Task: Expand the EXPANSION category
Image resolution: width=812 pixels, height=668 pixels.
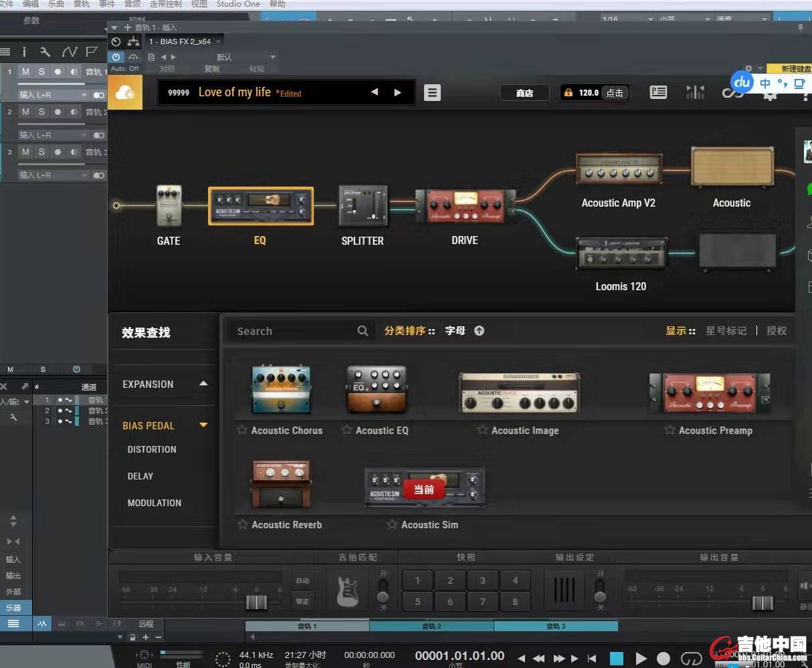Action: (203, 384)
